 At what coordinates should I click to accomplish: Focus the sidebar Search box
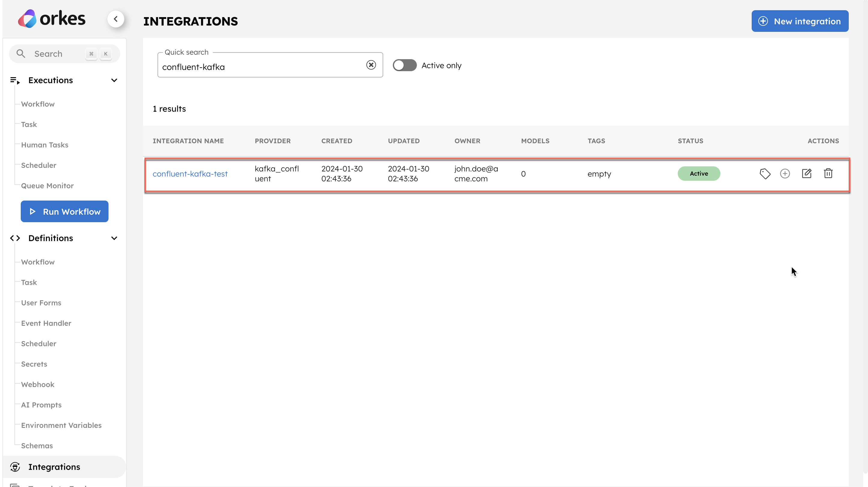pyautogui.click(x=64, y=53)
